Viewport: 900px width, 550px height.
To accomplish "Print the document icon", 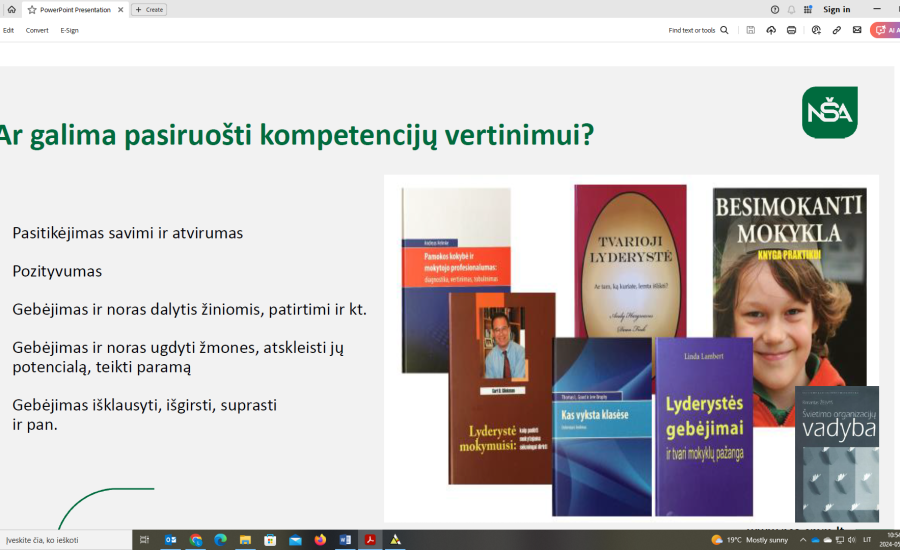I will 792,30.
